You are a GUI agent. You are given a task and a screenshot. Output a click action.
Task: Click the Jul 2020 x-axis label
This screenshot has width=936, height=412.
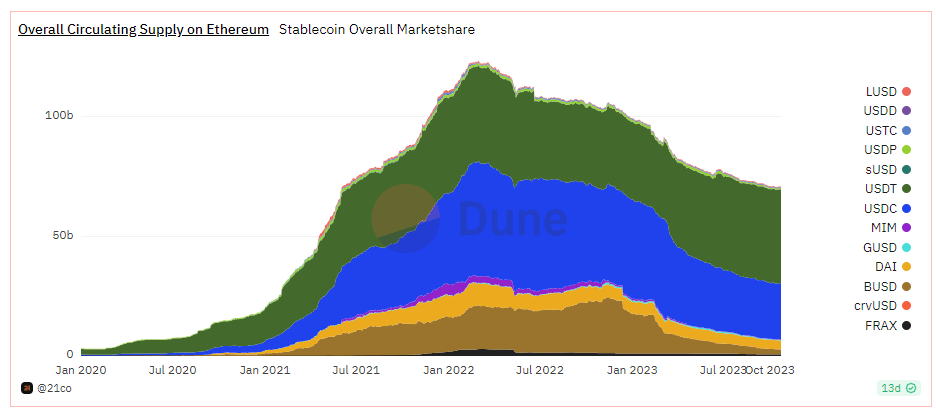(174, 370)
